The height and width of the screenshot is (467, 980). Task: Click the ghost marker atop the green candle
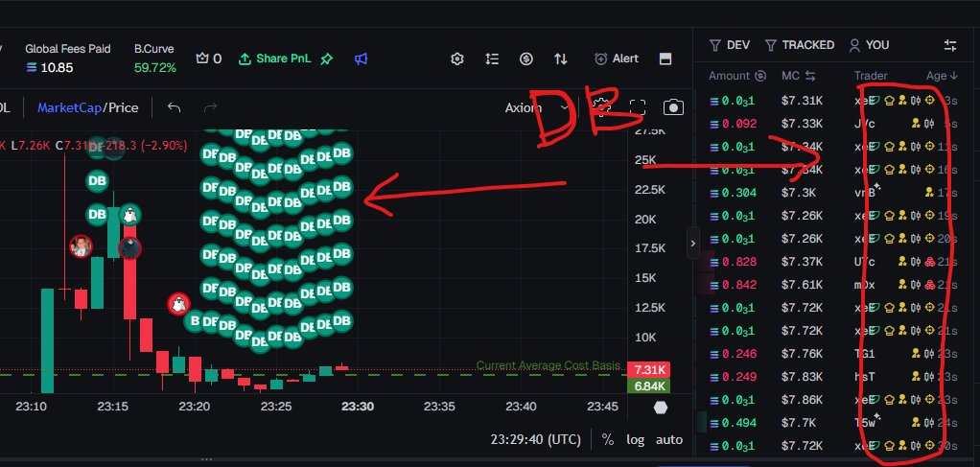(x=129, y=215)
